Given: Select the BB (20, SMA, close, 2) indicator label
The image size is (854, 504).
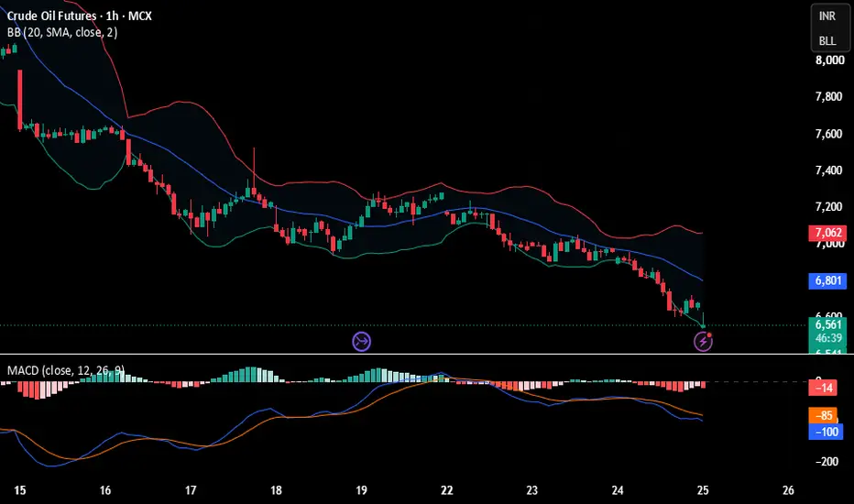Looking at the screenshot, I should point(62,33).
